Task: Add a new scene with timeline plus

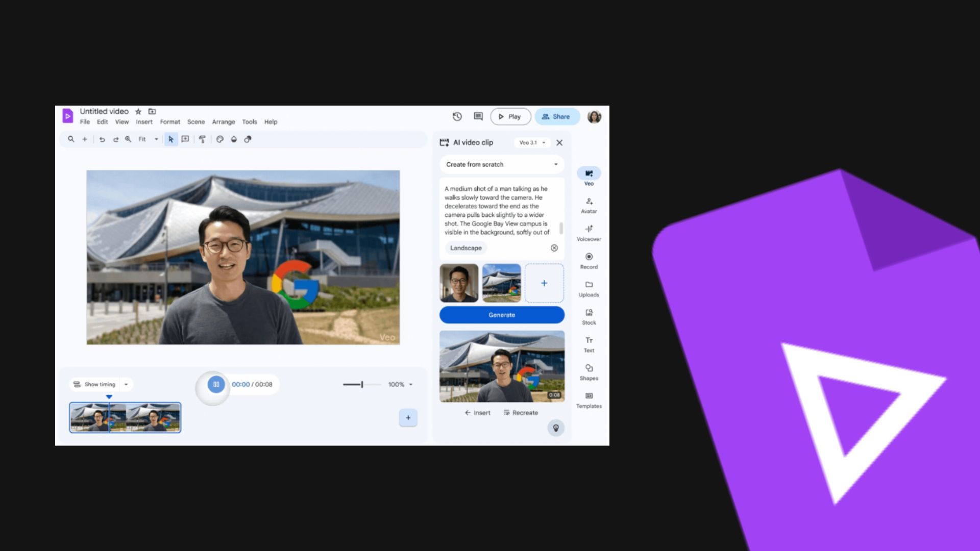Action: coord(408,418)
